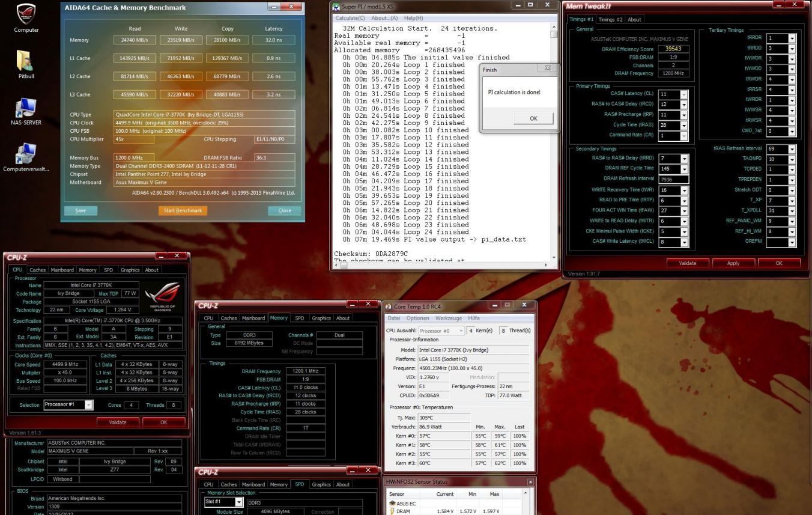Click Memory Read value 24740 MB/s

[134, 40]
